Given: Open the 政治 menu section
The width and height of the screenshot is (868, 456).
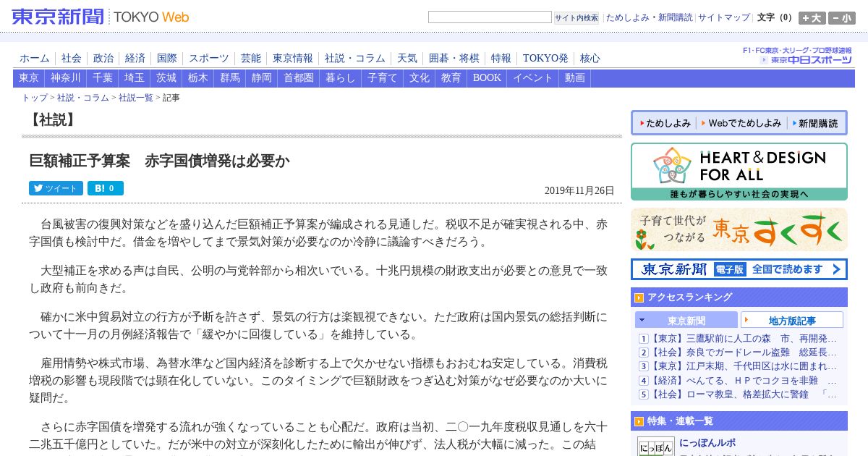Looking at the screenshot, I should click(x=103, y=59).
